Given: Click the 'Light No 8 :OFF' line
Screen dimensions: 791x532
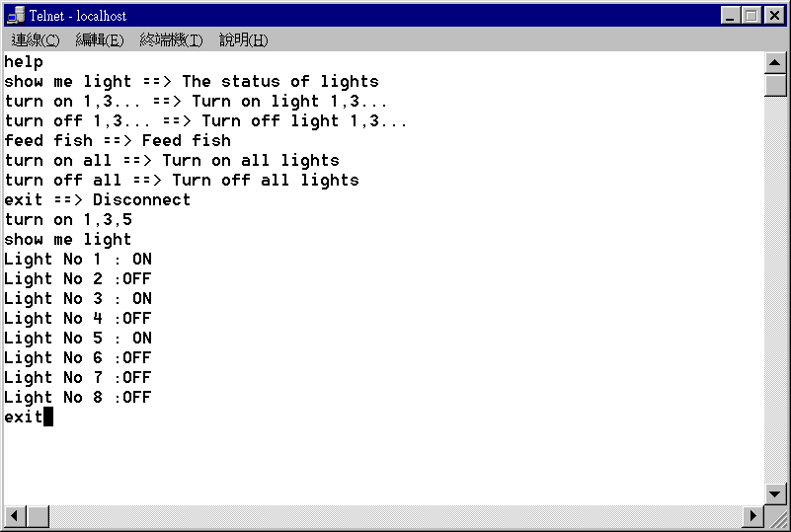Looking at the screenshot, I should 78,398.
